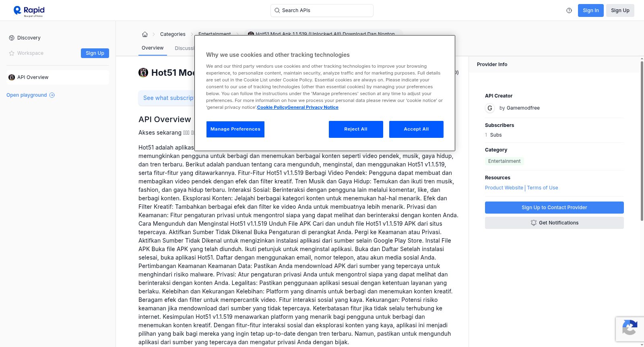Click the API Overview avatar icon in sidebar
The width and height of the screenshot is (644, 347).
[12, 77]
